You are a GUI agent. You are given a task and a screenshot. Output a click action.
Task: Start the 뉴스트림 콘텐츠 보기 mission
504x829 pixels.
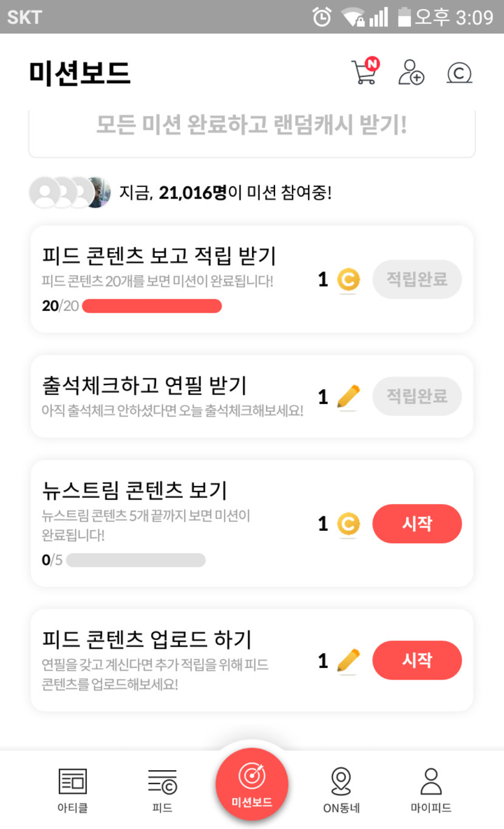coord(417,524)
